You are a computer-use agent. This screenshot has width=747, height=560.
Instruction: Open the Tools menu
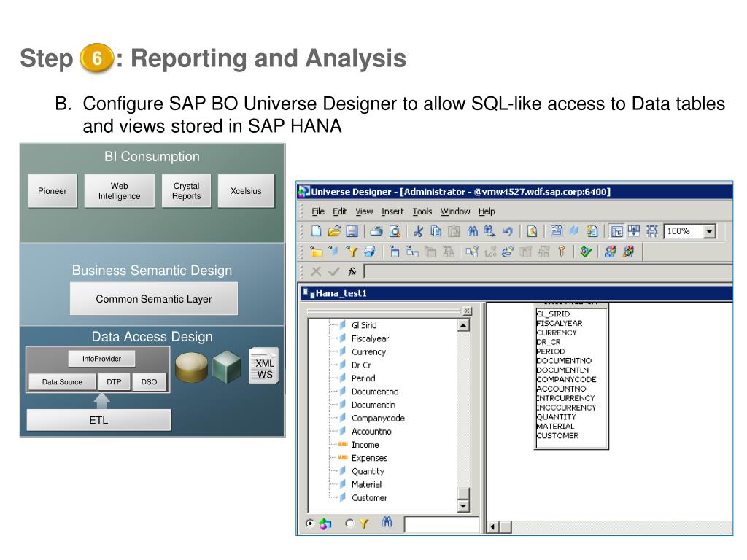422,211
